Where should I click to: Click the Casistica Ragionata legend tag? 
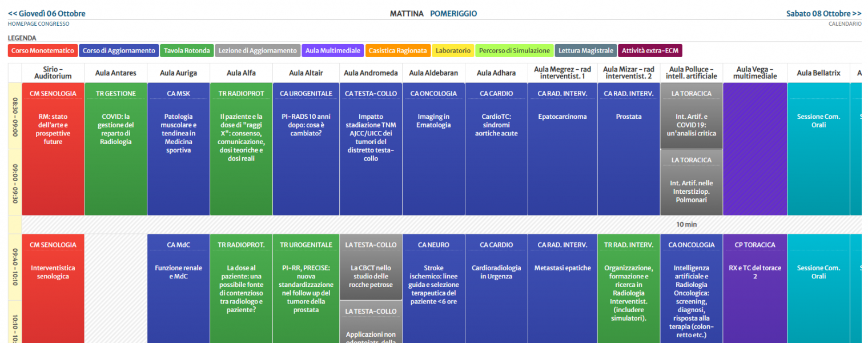click(397, 51)
